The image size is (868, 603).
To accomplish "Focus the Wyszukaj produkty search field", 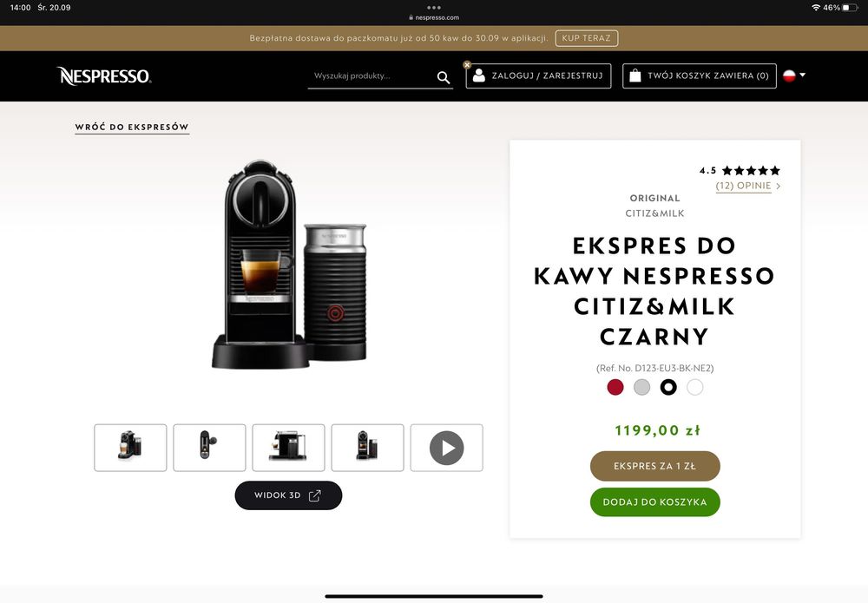I will point(372,76).
